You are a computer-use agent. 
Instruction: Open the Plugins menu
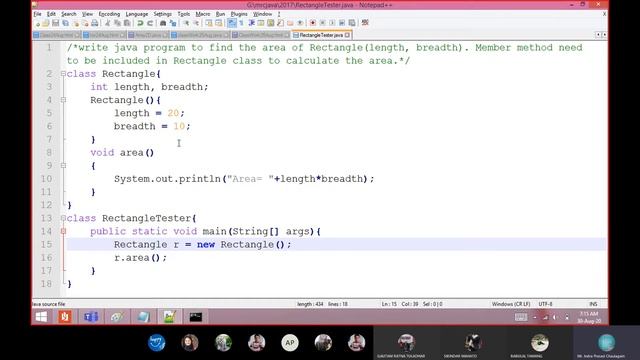(239, 14)
